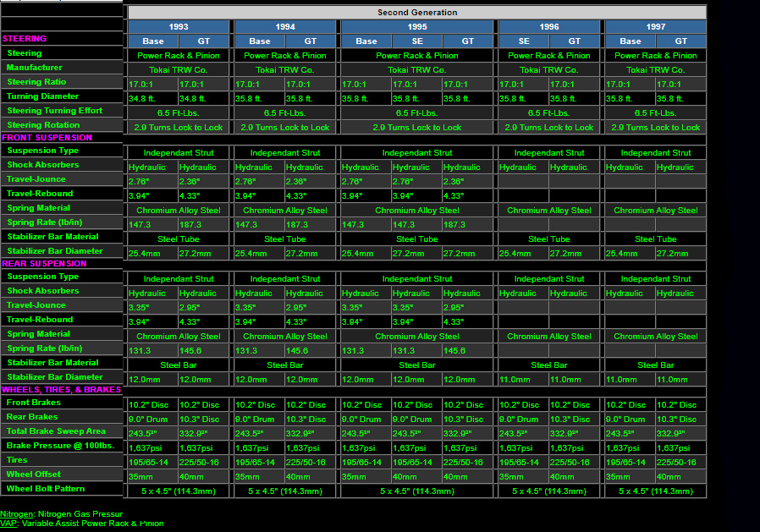Click the 9.0" Drum cell under 1995 SE

point(417,420)
